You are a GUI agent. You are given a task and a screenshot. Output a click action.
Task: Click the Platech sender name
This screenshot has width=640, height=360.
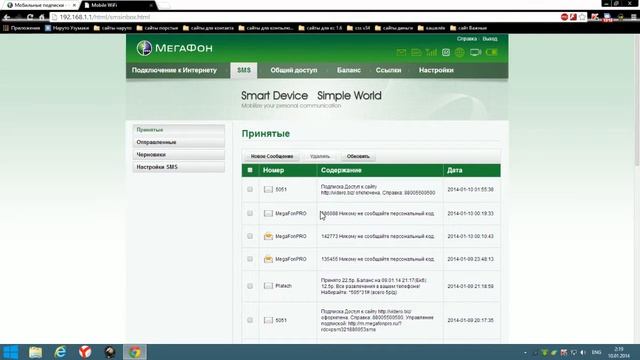coord(283,286)
